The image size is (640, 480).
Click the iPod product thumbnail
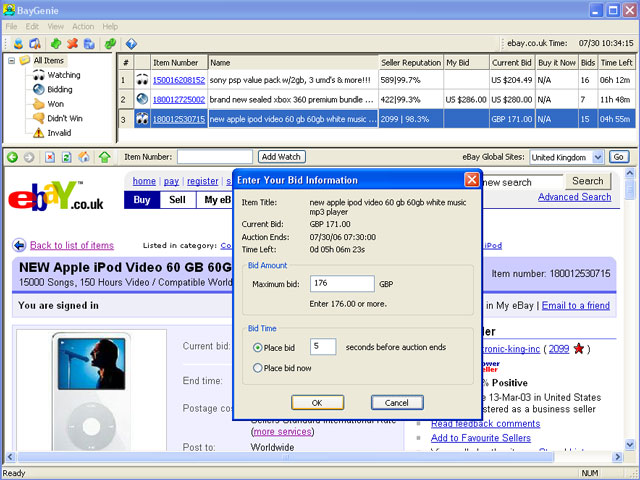pos(91,391)
